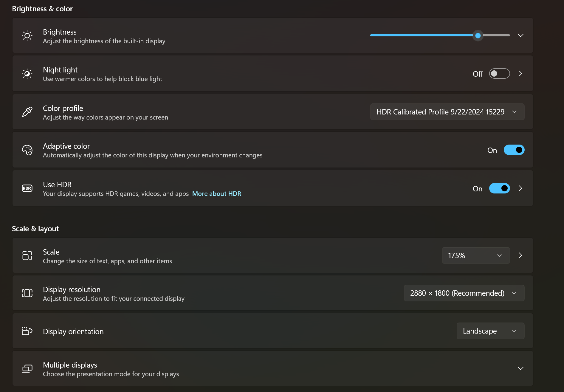Click the Display resolution icon

[27, 293]
